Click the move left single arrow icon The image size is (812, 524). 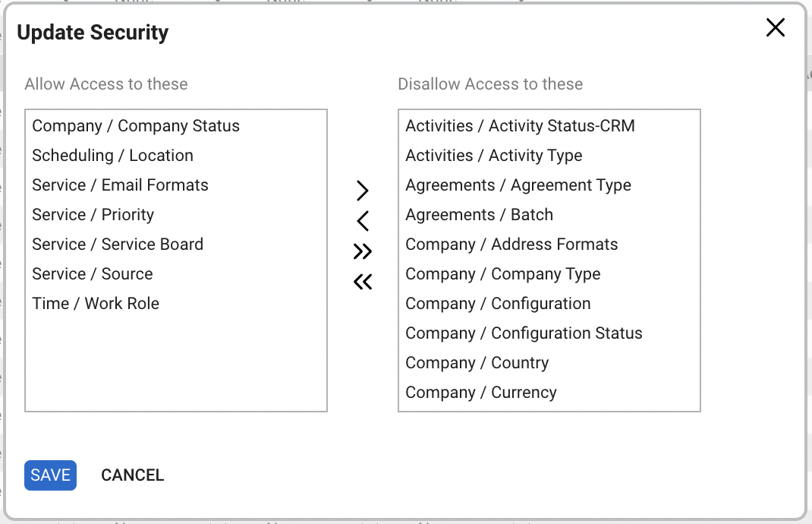(x=363, y=221)
